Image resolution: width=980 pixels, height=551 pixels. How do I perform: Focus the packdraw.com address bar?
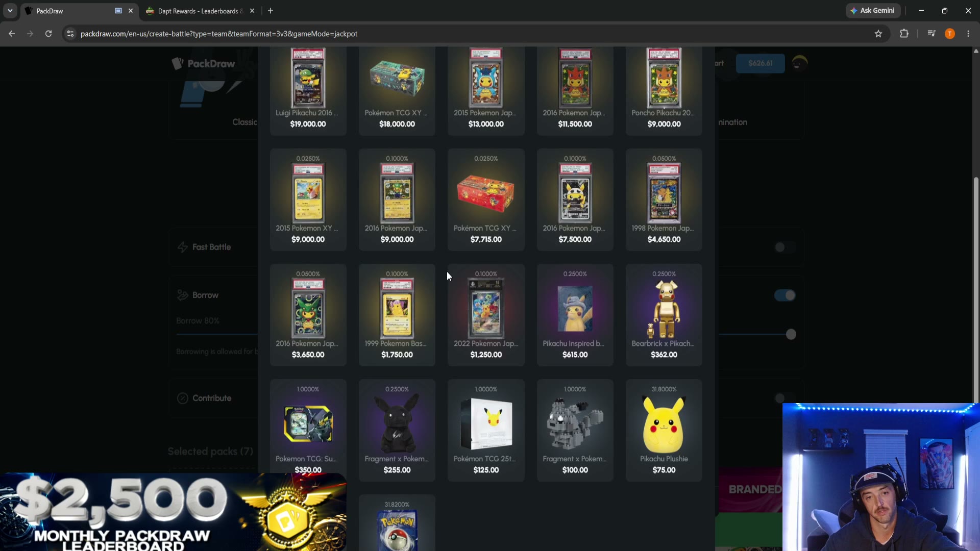(x=475, y=34)
